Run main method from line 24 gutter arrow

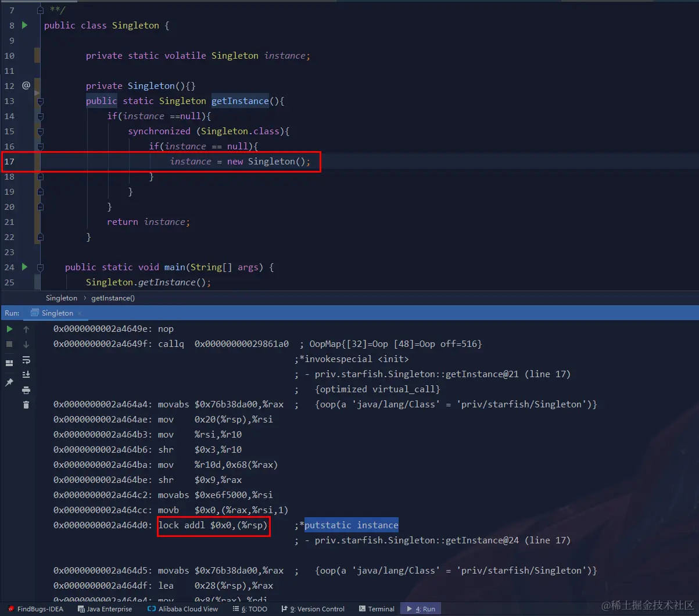click(x=24, y=267)
